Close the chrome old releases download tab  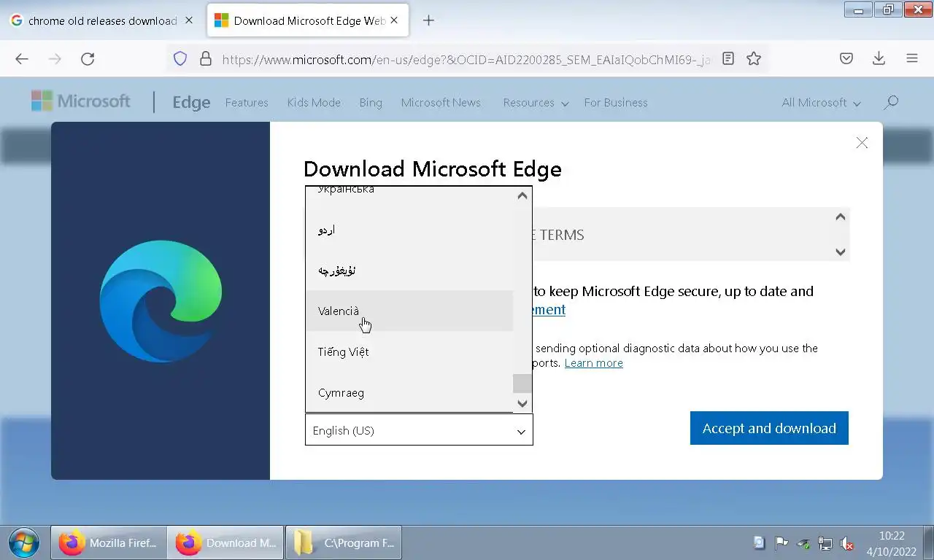tap(189, 20)
